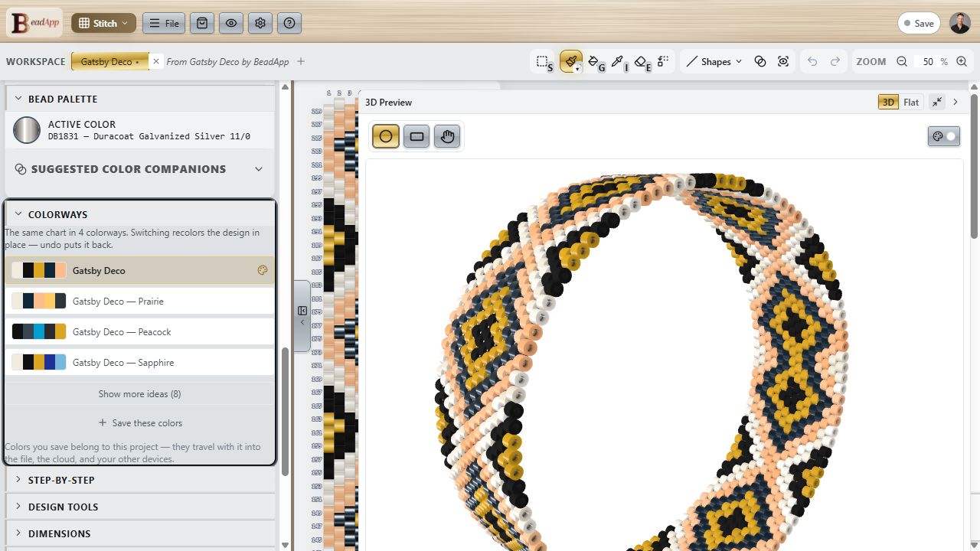
Task: Choose the flat rectangle shape in 3D Preview
Action: [x=416, y=136]
